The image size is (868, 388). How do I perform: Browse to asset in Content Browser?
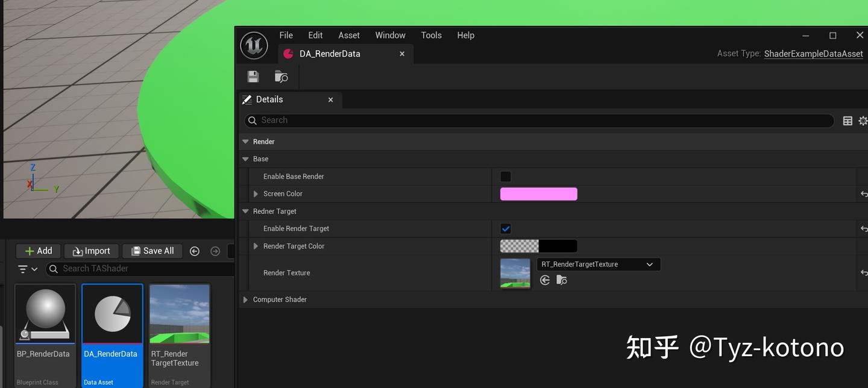[281, 76]
